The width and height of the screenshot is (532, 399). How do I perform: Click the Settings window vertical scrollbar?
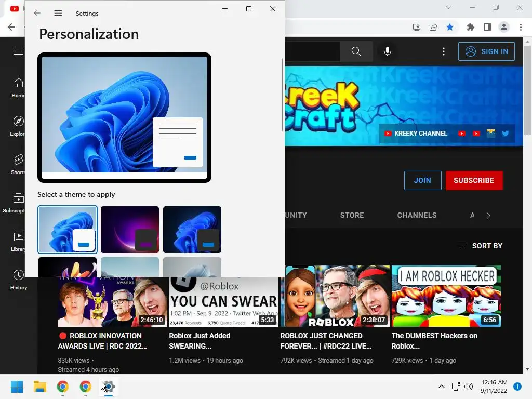point(282,95)
